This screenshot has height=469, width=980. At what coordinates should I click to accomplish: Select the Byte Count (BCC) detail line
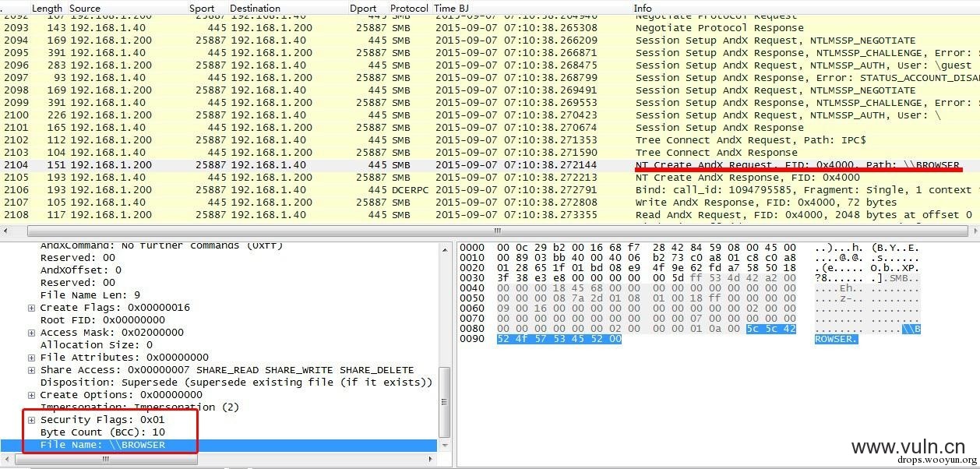click(x=103, y=432)
